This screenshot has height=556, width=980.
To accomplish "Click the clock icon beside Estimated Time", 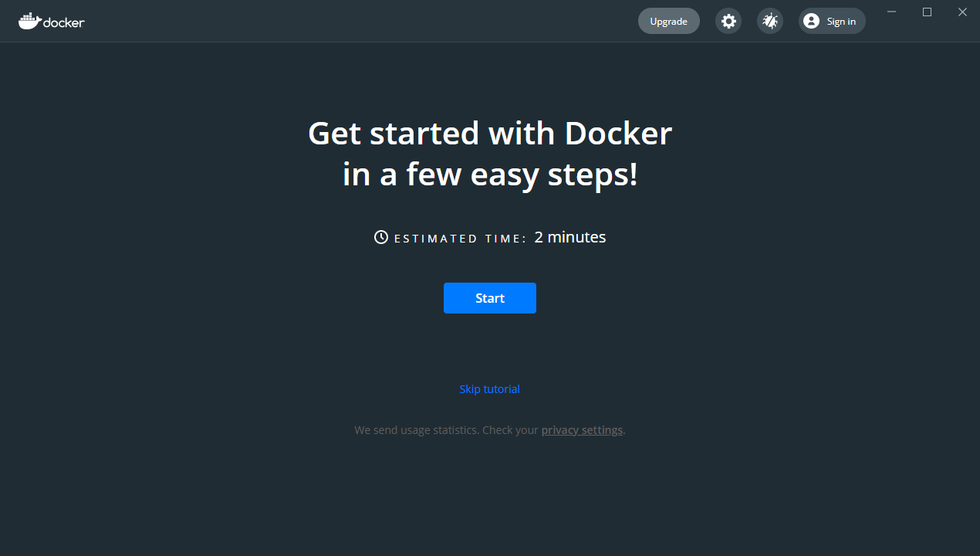I will [380, 237].
